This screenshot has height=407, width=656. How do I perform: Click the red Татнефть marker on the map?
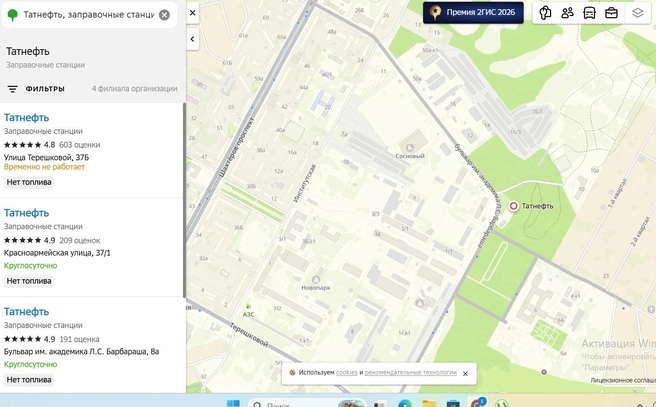point(513,206)
